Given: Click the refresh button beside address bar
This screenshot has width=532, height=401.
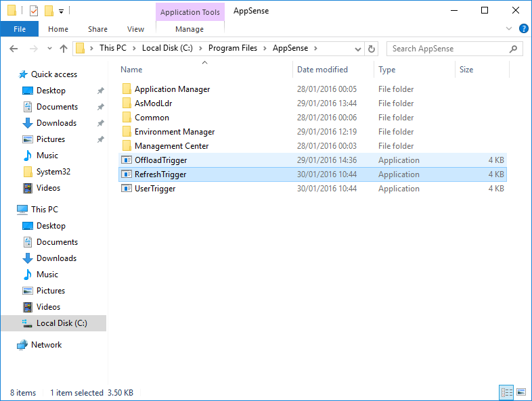Looking at the screenshot, I should click(371, 49).
